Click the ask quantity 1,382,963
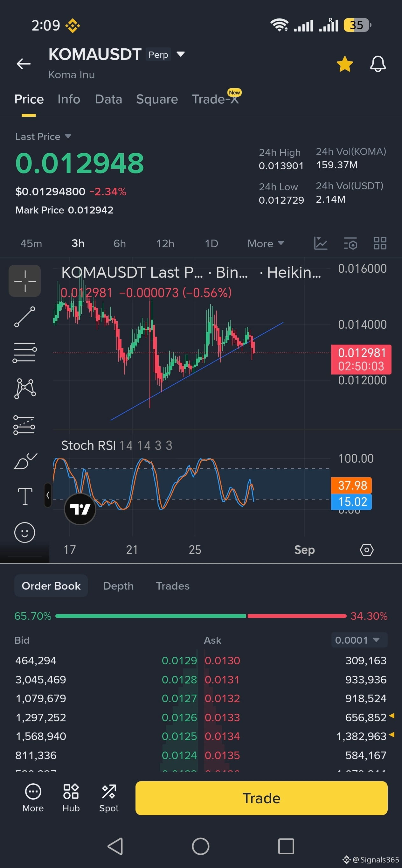Viewport: 402px width, 868px height. pos(362,736)
